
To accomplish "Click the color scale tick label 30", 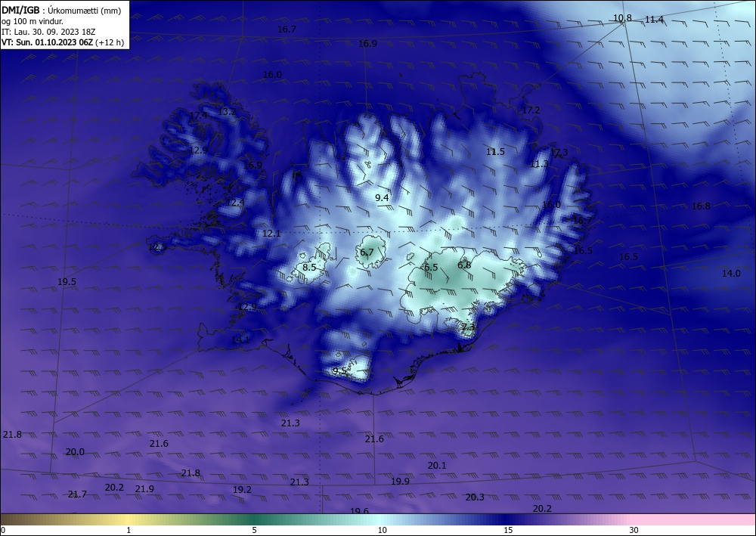I will point(634,531).
